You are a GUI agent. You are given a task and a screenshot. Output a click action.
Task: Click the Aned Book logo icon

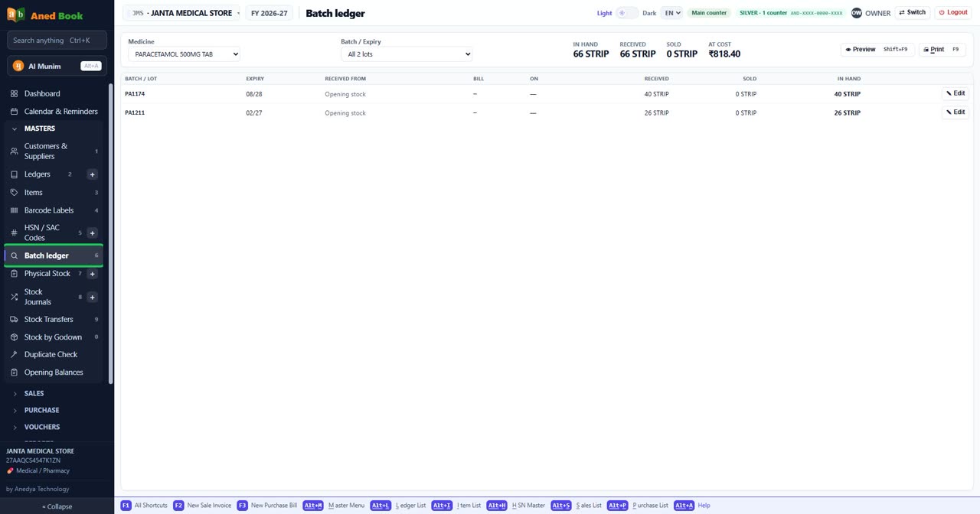(15, 15)
